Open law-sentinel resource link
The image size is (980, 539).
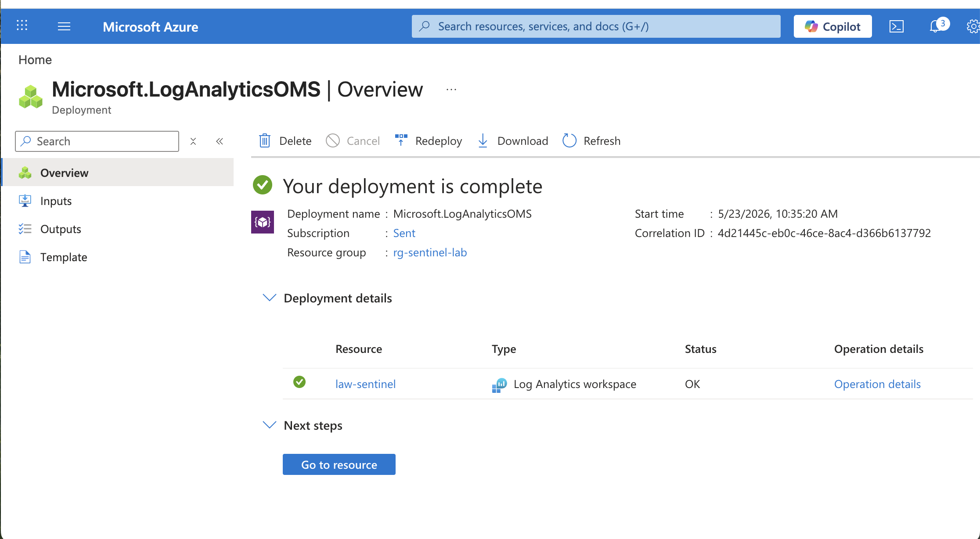[365, 384]
